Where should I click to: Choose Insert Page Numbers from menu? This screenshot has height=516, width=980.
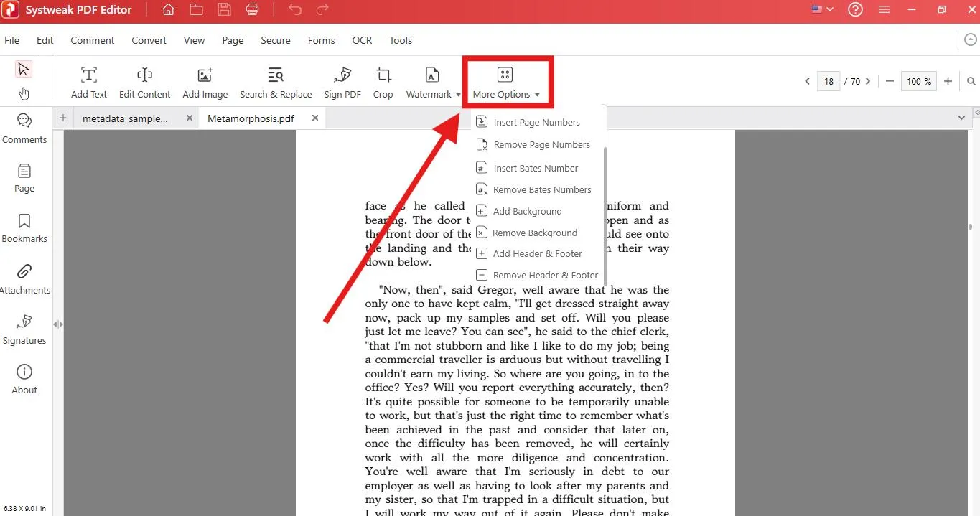pos(536,123)
